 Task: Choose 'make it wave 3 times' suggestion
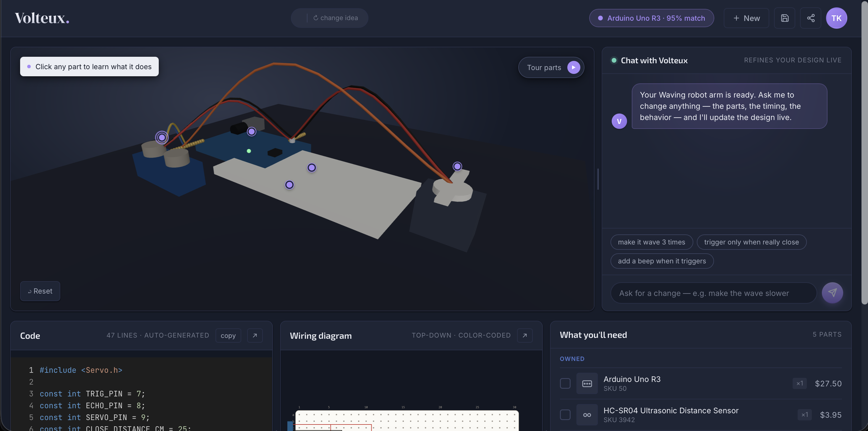[x=651, y=242]
